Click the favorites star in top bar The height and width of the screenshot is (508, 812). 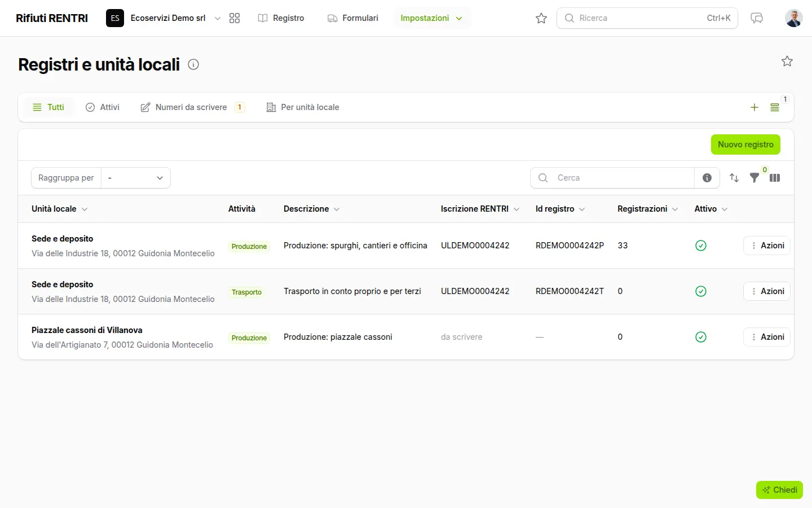541,18
